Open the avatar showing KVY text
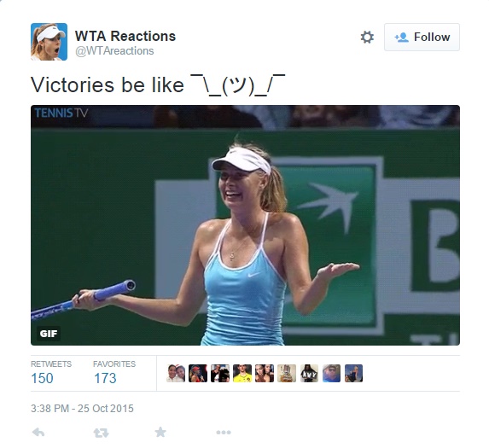This screenshot has height=448, width=489. coord(309,373)
